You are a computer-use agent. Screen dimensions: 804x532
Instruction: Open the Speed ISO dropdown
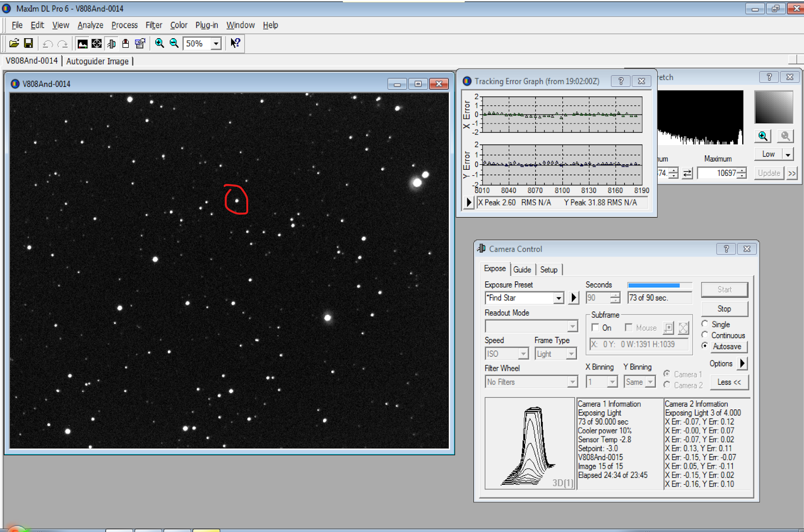click(x=523, y=354)
